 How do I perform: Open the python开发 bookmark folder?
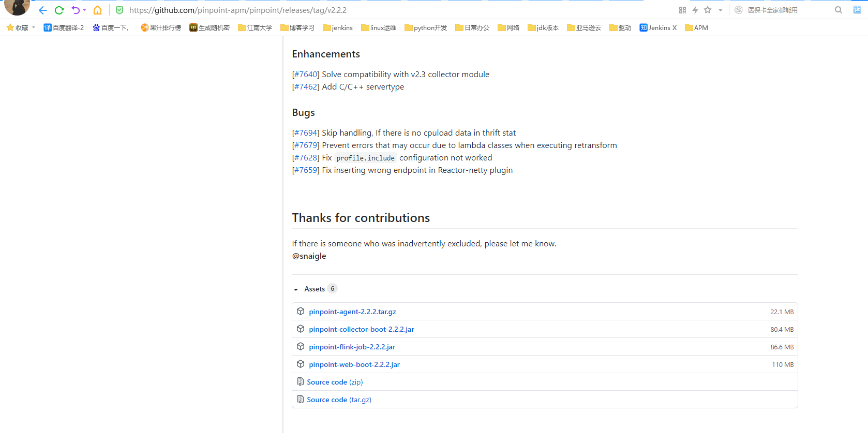pyautogui.click(x=426, y=28)
